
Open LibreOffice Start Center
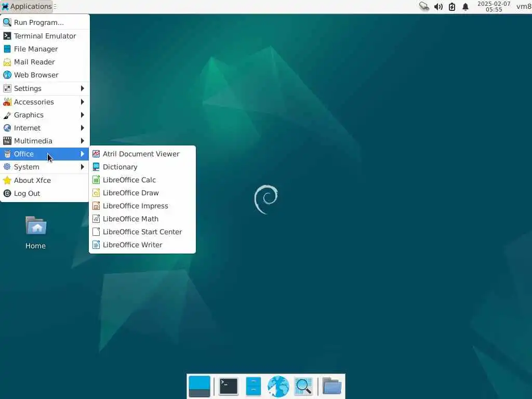coord(142,232)
